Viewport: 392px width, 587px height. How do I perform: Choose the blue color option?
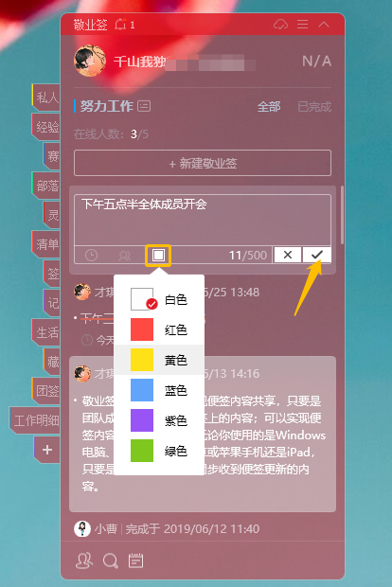click(159, 390)
